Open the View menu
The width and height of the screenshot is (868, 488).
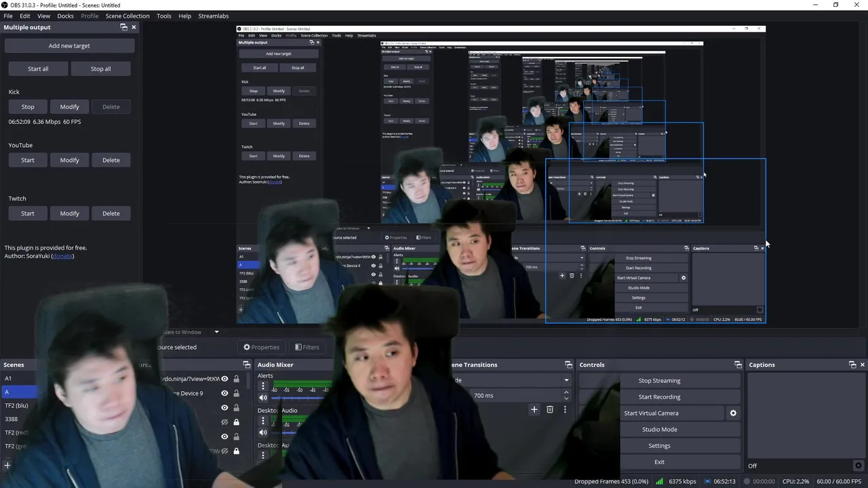pyautogui.click(x=43, y=16)
